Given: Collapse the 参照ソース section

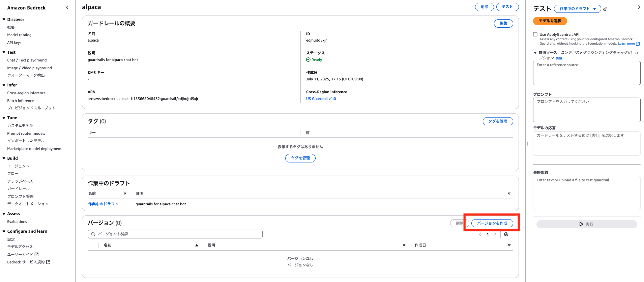Looking at the screenshot, I should click(x=535, y=53).
